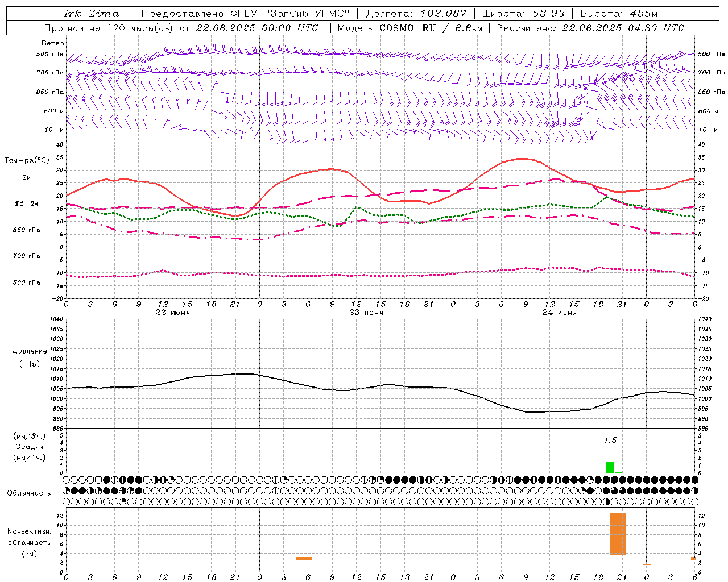Screen dimensions: 728x582
Task: Click the 'Тем-ра(°C)' temperature panel label
Action: pyautogui.click(x=27, y=161)
